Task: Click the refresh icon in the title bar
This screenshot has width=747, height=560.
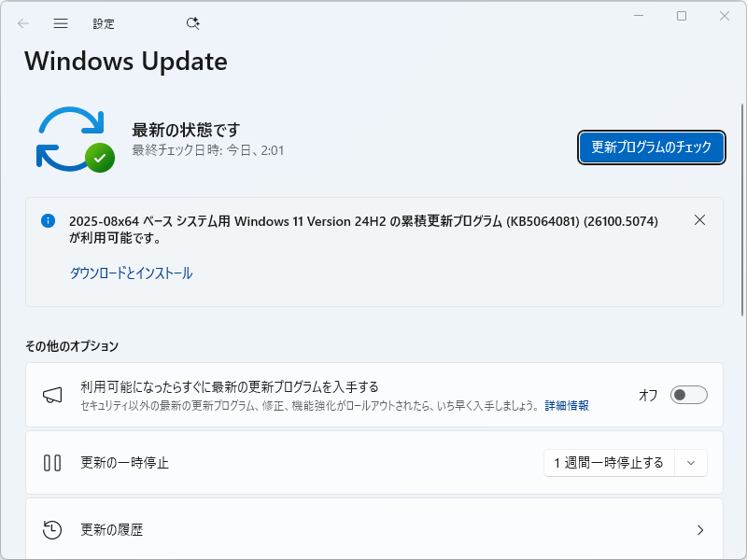Action: [x=192, y=23]
